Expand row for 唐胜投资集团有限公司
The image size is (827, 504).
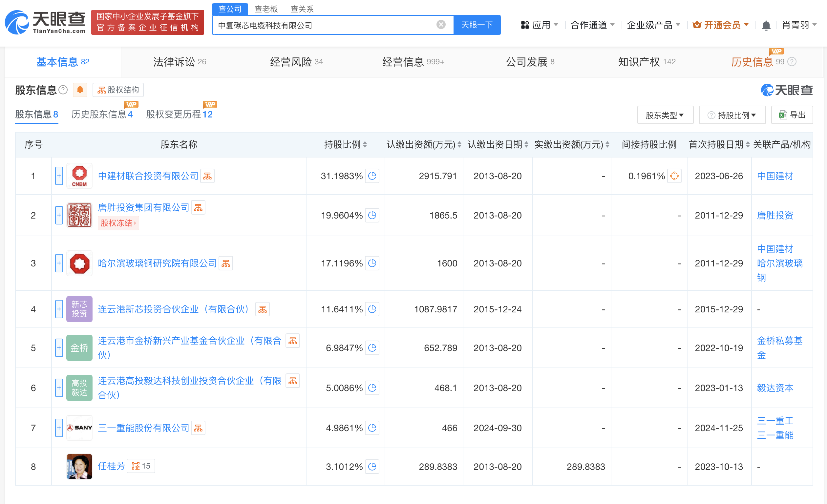59,216
